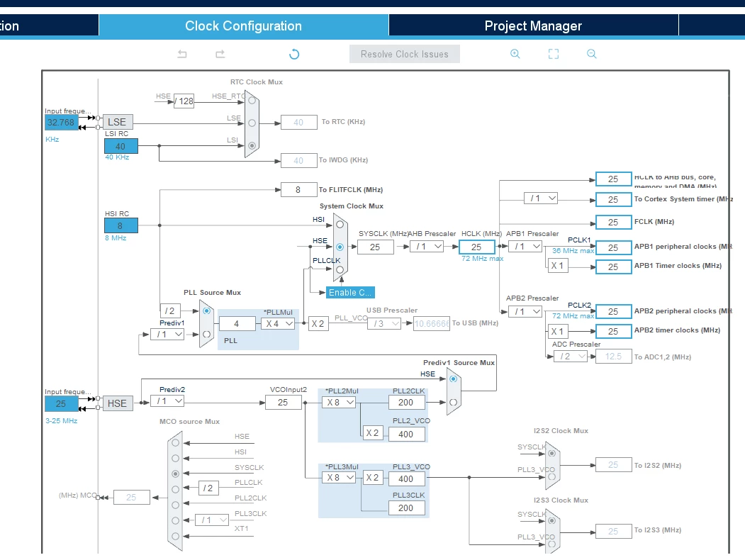Select LSE input in RTC Clock Mux
The width and height of the screenshot is (745, 560).
coord(252,123)
